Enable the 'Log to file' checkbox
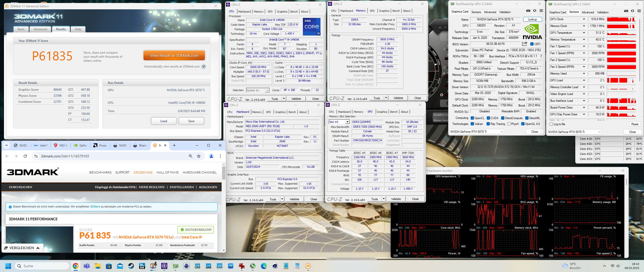Screen dimensions: 644x272 click(x=551, y=124)
